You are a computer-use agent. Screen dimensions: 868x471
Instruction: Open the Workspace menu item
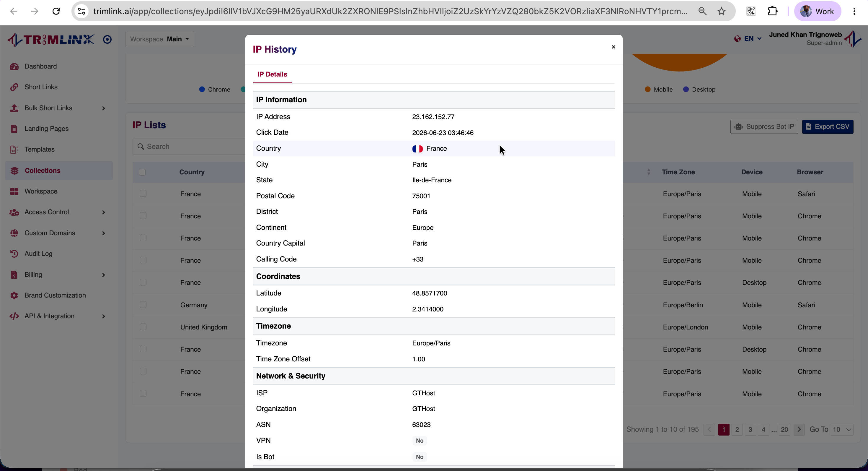click(59, 191)
